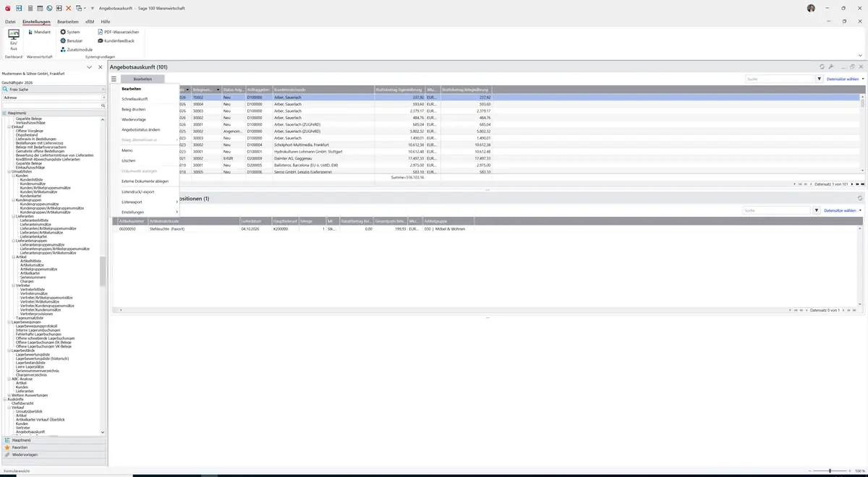Click the navigation tree vertical scrollbar

pos(103,272)
